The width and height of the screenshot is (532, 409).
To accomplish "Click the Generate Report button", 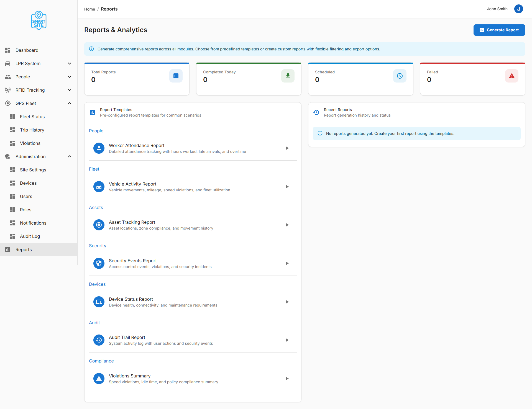I will 499,30.
